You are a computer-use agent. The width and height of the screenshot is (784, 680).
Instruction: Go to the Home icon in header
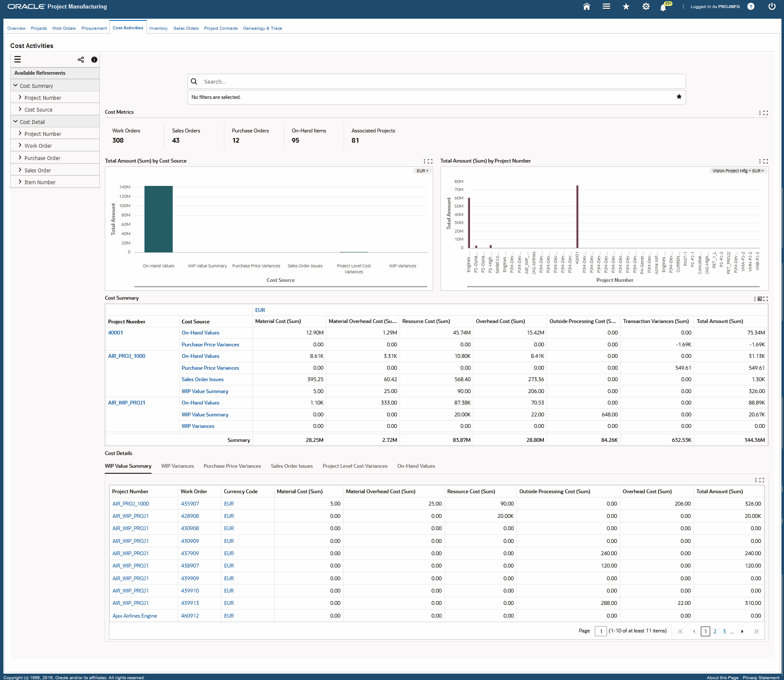point(587,6)
